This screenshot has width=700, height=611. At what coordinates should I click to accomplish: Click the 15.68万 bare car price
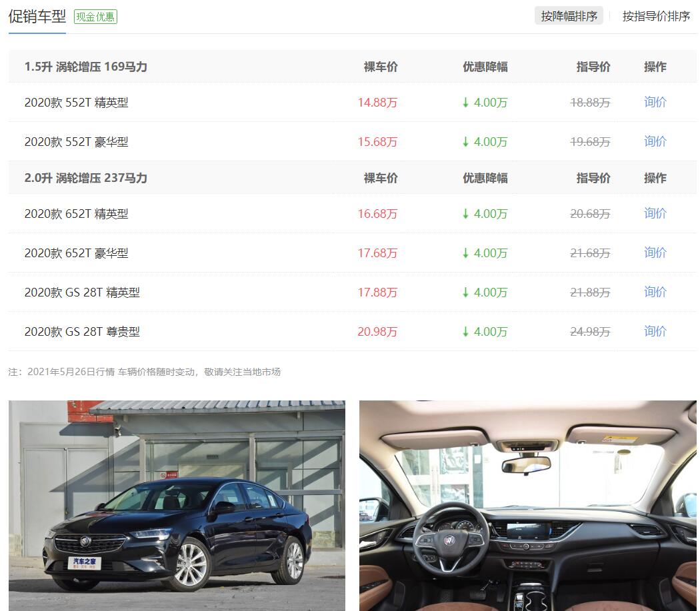click(377, 142)
